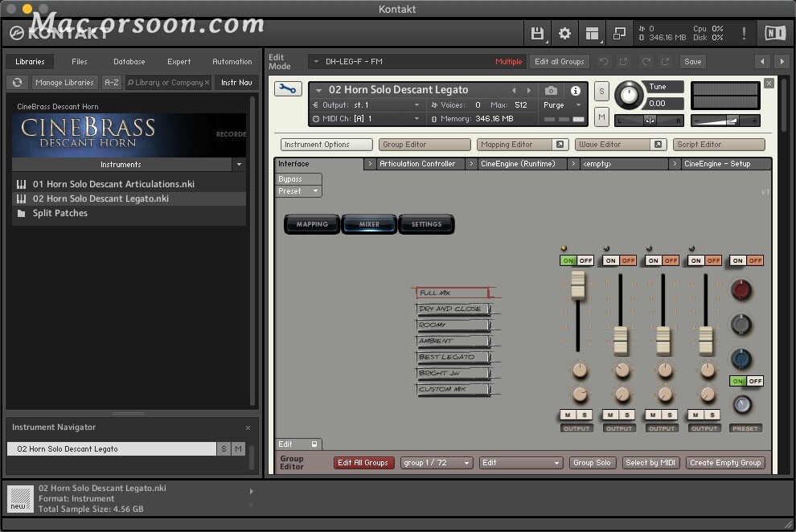Select DRY AND CLOSE mix preset

(453, 309)
